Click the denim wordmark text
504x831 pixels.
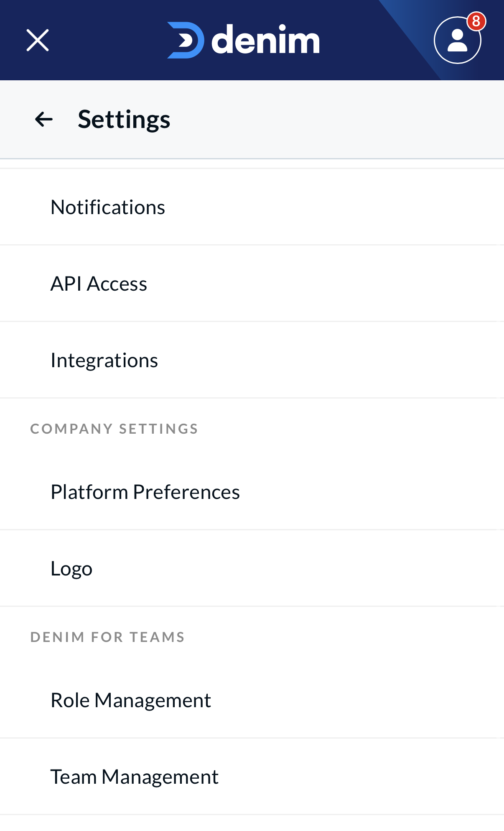265,40
